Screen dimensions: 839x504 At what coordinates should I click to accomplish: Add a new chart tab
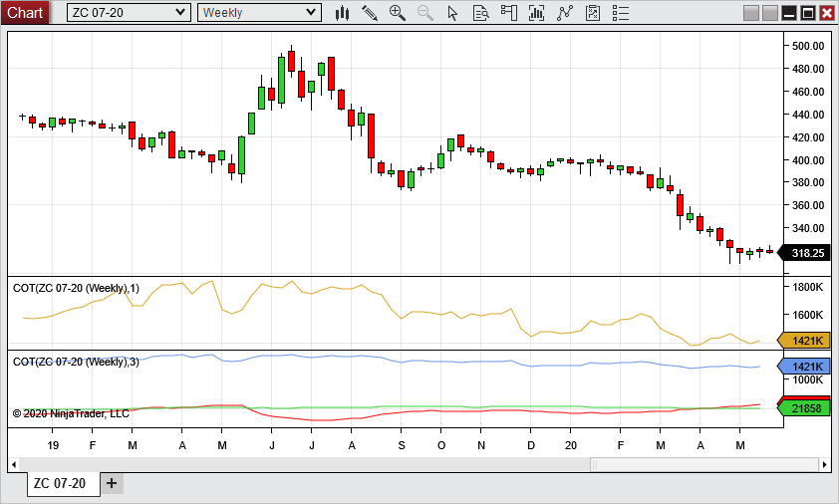click(x=112, y=484)
